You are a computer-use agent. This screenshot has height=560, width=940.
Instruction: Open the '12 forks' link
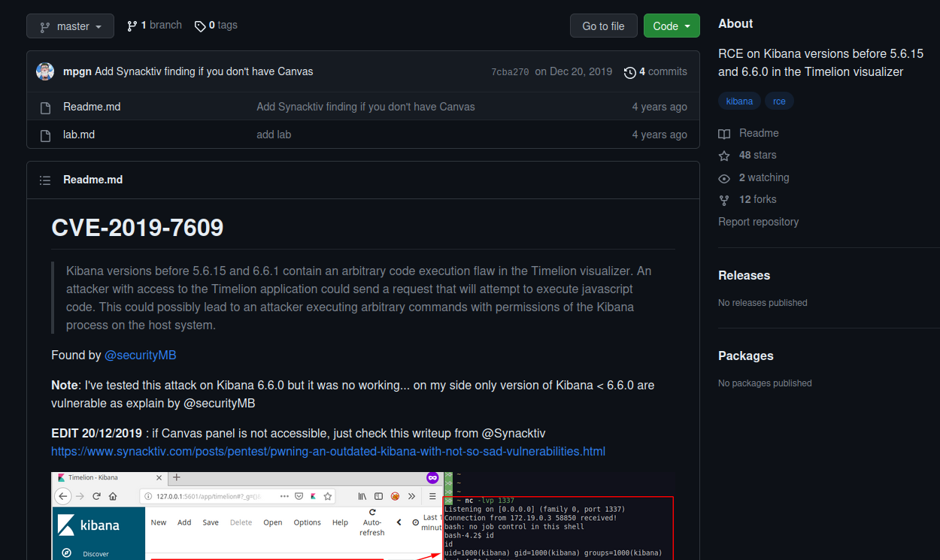pyautogui.click(x=757, y=199)
